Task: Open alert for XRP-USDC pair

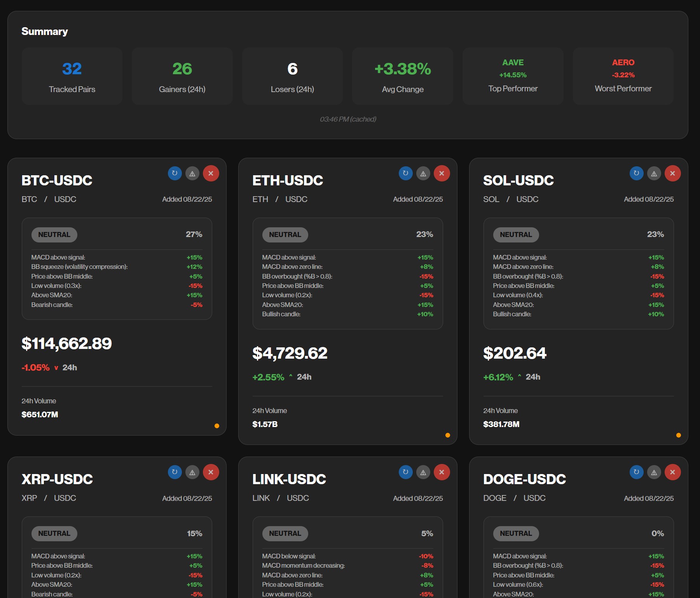Action: [x=192, y=472]
